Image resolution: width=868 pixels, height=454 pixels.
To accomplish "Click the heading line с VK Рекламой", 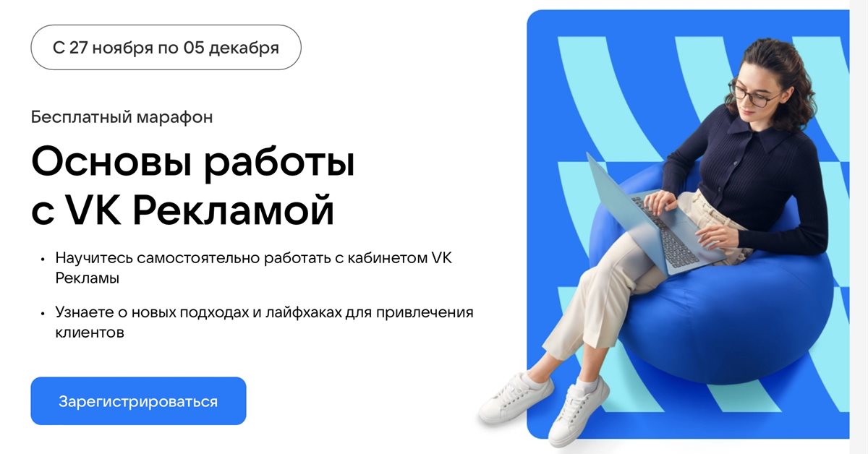I will pos(183,212).
